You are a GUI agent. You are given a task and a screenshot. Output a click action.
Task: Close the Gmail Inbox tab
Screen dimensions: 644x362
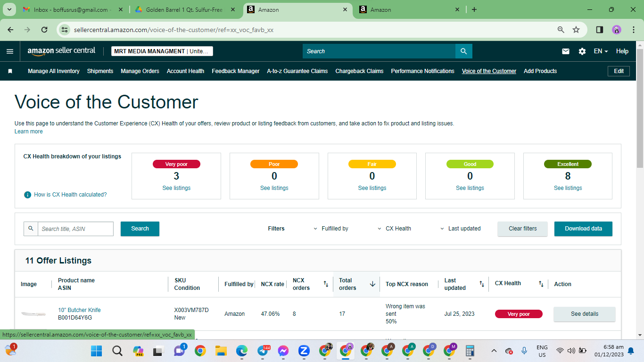click(121, 9)
